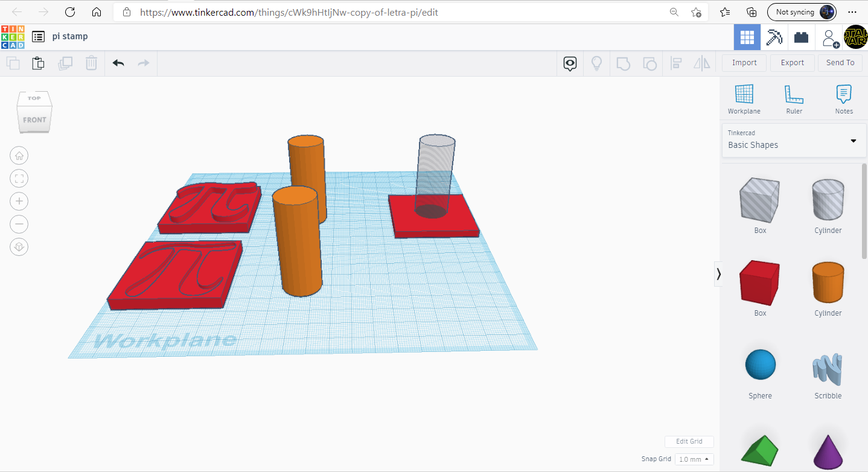868x472 pixels.
Task: Select the green Roof shape
Action: [x=760, y=450]
